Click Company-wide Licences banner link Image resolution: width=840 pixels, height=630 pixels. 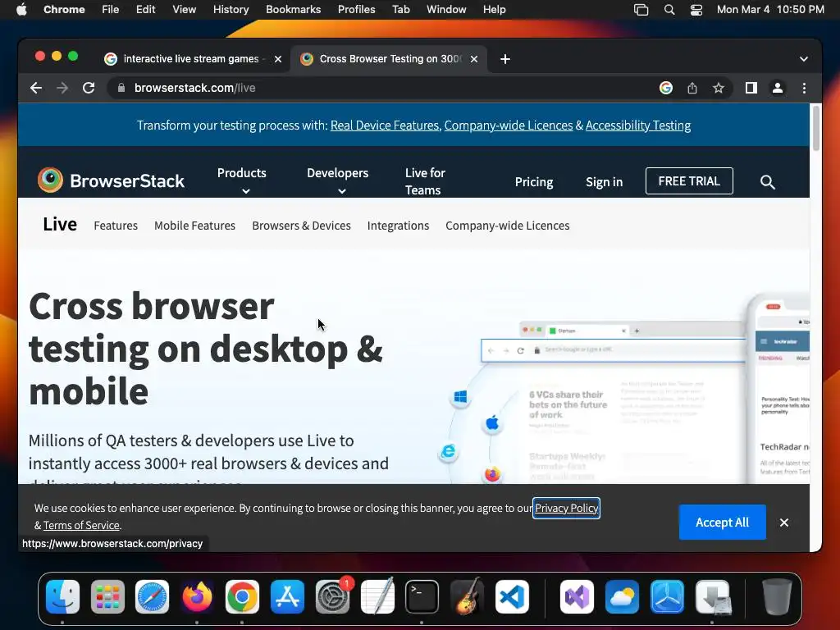pos(509,126)
